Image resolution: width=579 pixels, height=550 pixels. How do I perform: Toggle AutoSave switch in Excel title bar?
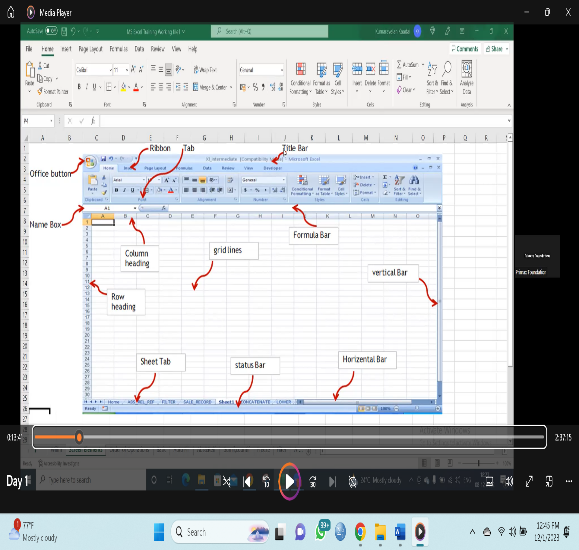coord(51,31)
